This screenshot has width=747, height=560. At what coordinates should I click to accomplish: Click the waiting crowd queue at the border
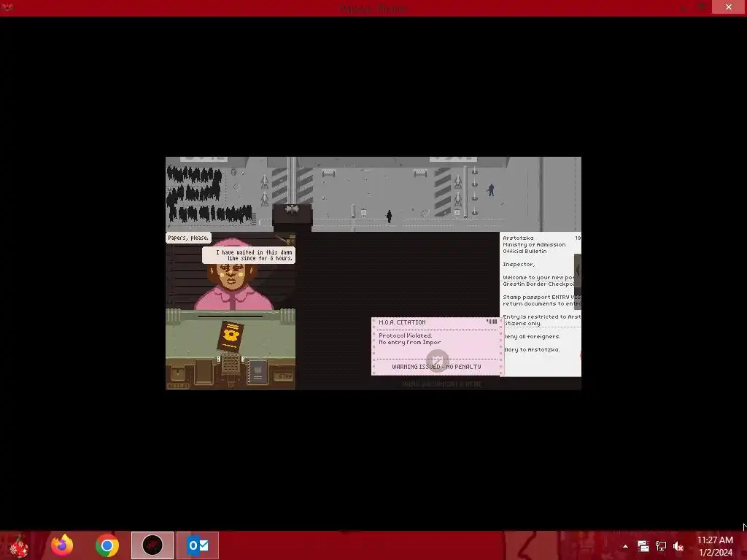pyautogui.click(x=209, y=194)
